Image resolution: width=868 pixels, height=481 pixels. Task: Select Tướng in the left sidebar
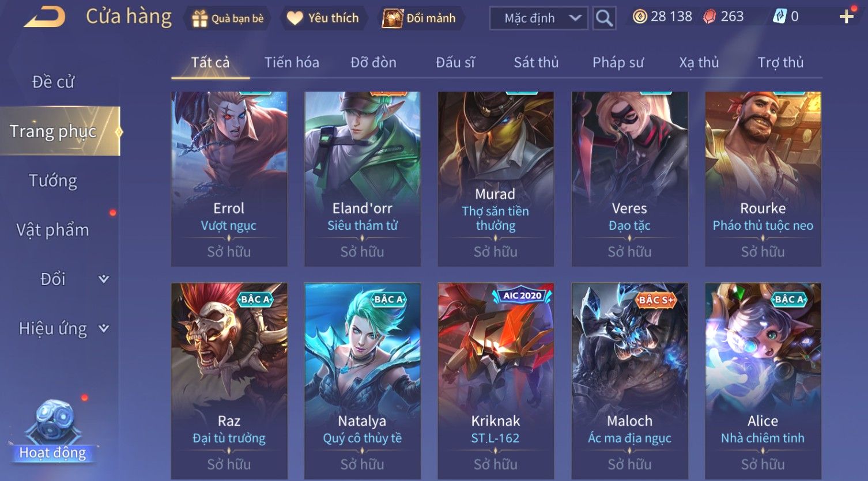pyautogui.click(x=53, y=181)
